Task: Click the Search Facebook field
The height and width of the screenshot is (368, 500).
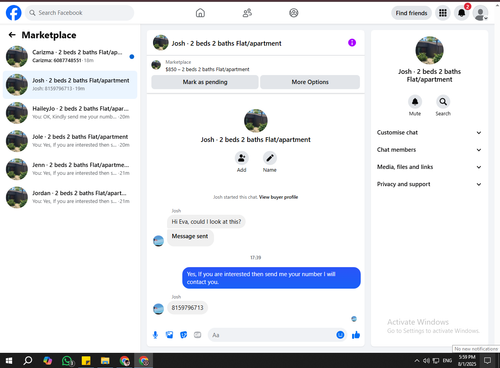Action: (x=79, y=13)
